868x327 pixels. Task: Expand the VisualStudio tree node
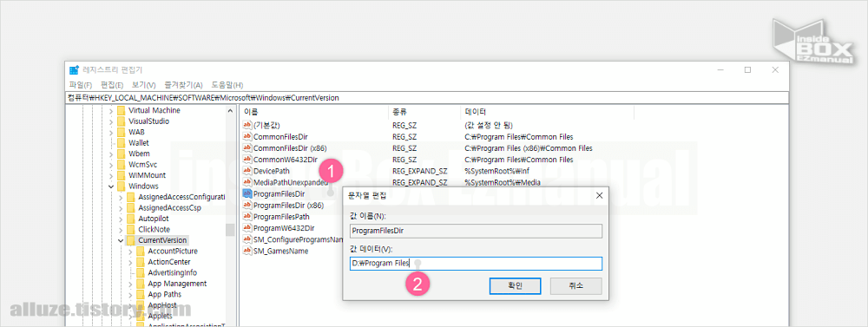tap(111, 121)
